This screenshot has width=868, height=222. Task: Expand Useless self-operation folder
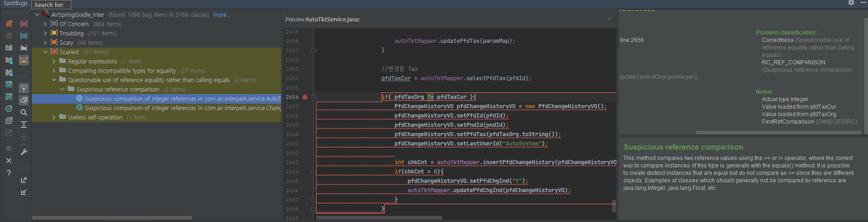pos(54,117)
